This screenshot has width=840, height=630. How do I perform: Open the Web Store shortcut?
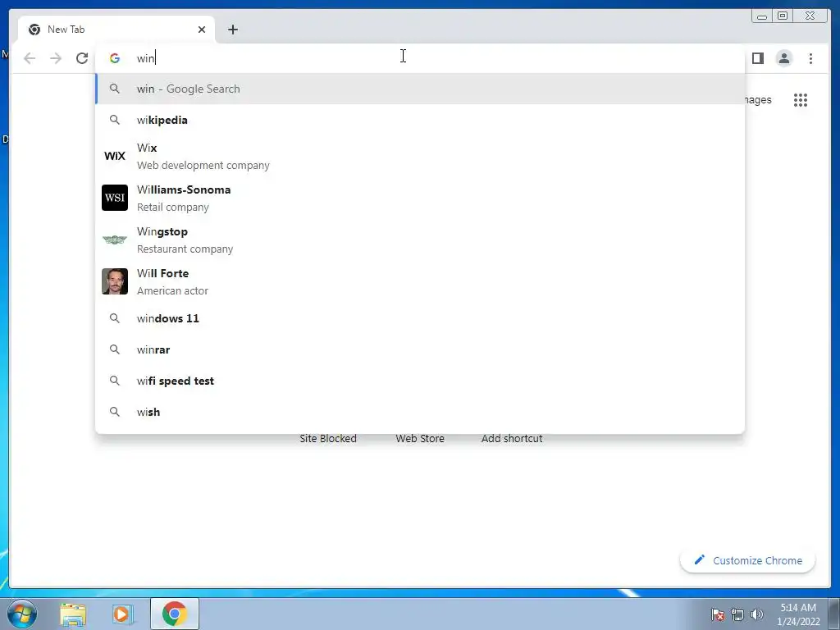click(420, 438)
